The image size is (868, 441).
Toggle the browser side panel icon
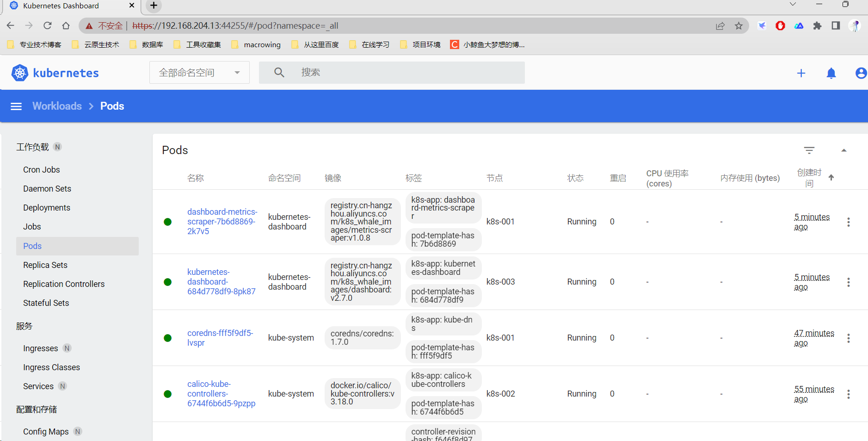(x=836, y=26)
